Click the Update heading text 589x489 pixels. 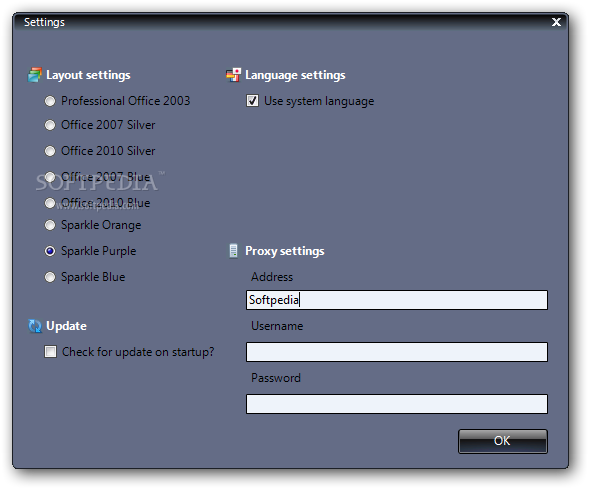pyautogui.click(x=66, y=326)
